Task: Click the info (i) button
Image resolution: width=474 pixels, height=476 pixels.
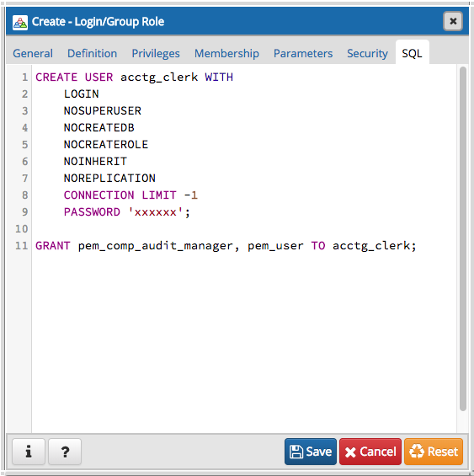Action: coord(29,452)
